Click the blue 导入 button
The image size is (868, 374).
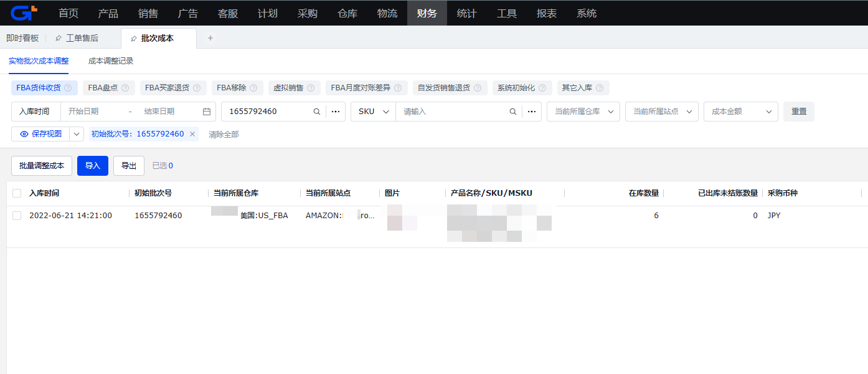tap(93, 166)
